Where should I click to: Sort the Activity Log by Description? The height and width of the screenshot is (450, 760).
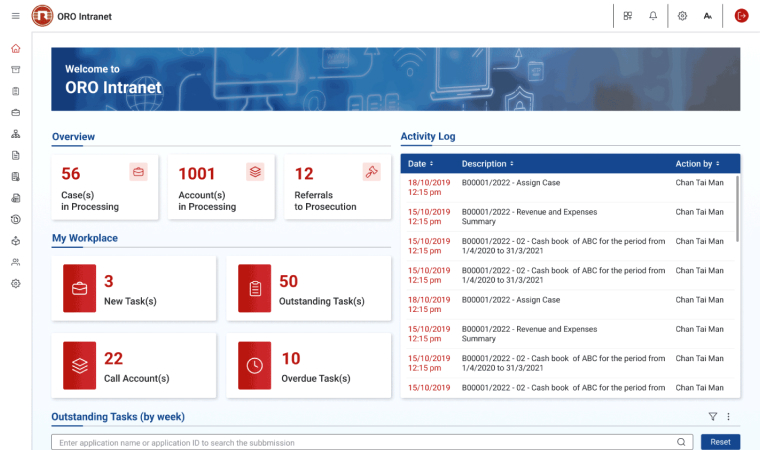[x=487, y=163]
